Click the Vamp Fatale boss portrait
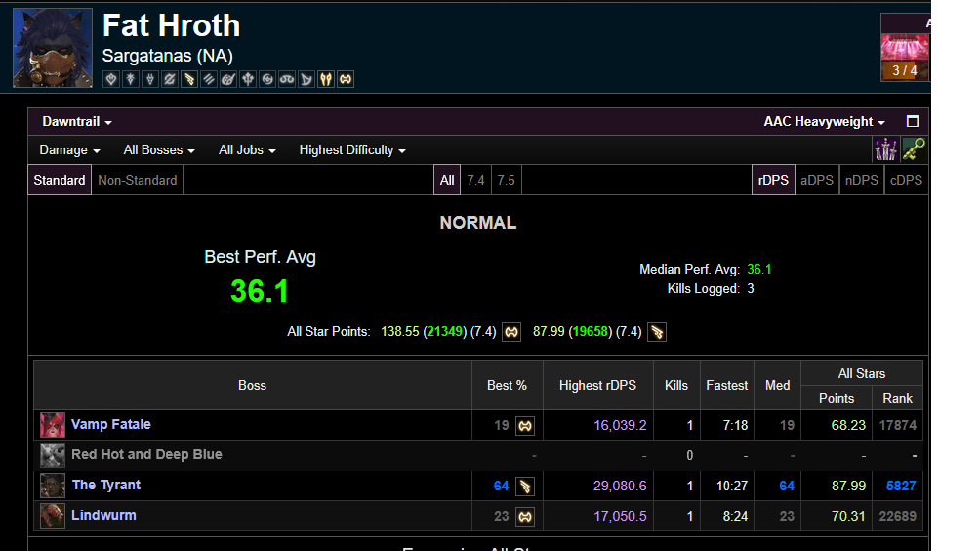This screenshot has width=980, height=551. point(53,425)
